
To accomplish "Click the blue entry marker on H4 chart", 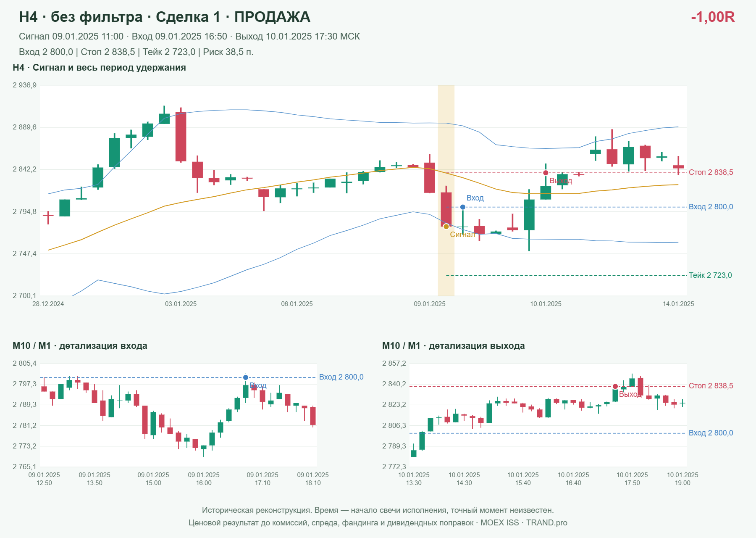I will click(x=463, y=207).
